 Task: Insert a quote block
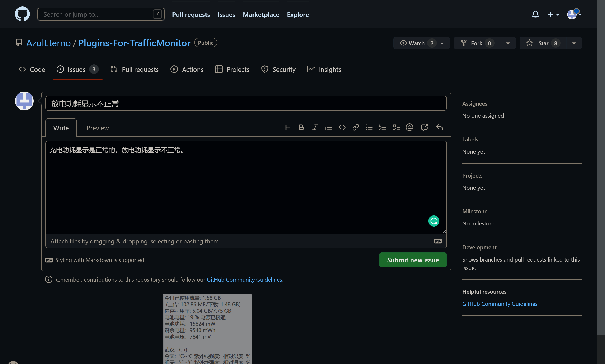(x=328, y=127)
